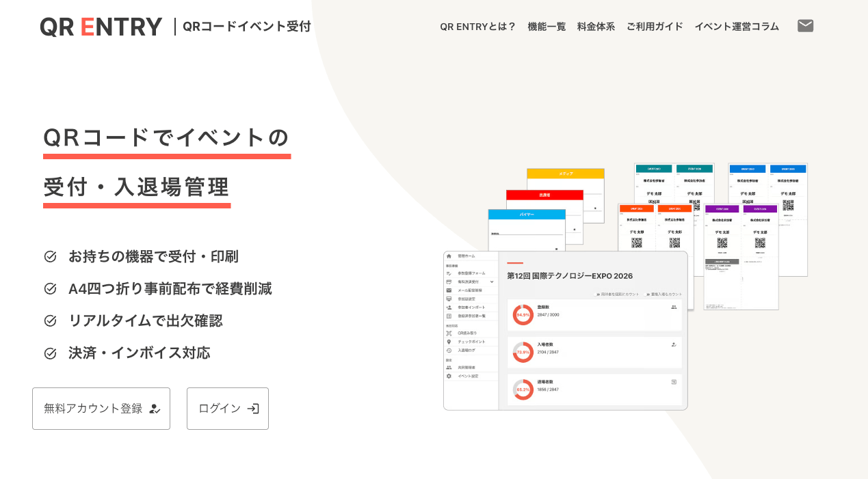Click the add-person icon for 参加者インポート

click(x=449, y=307)
